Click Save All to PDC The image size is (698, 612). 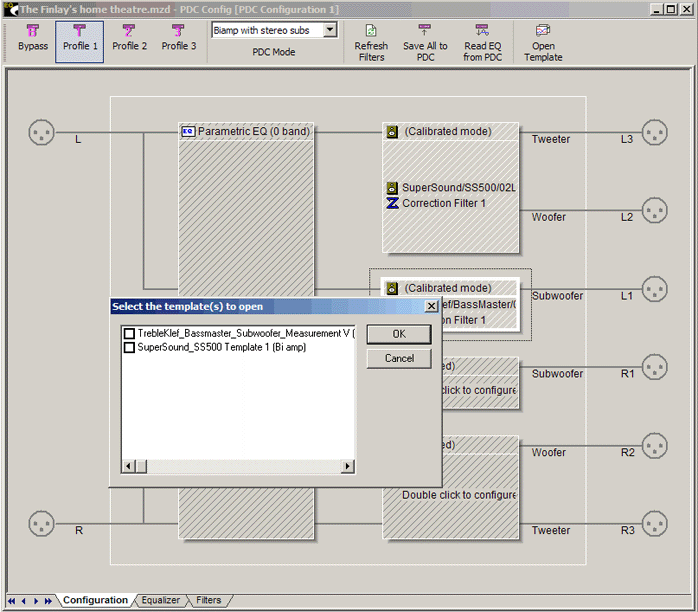(x=425, y=43)
